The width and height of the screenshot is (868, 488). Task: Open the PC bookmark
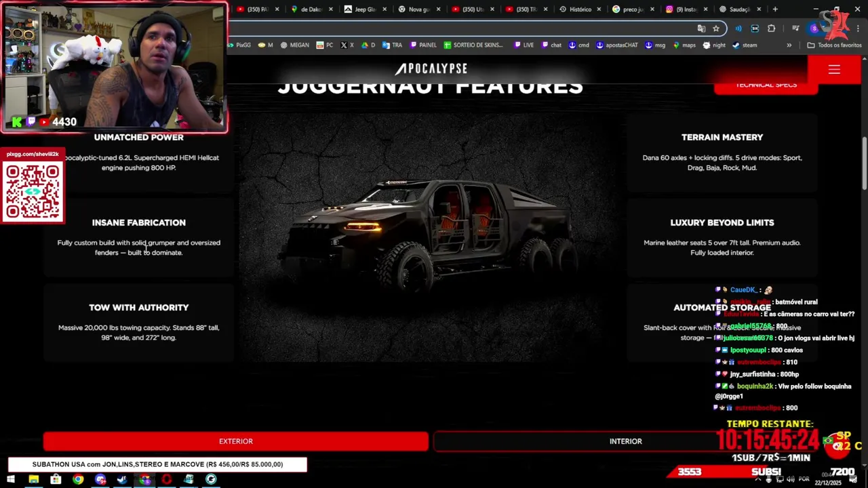[x=325, y=45]
